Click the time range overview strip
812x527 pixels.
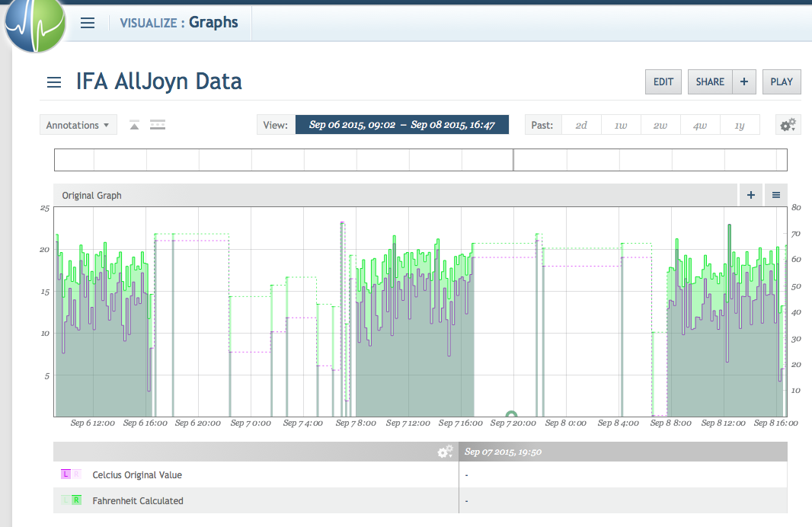pyautogui.click(x=420, y=159)
